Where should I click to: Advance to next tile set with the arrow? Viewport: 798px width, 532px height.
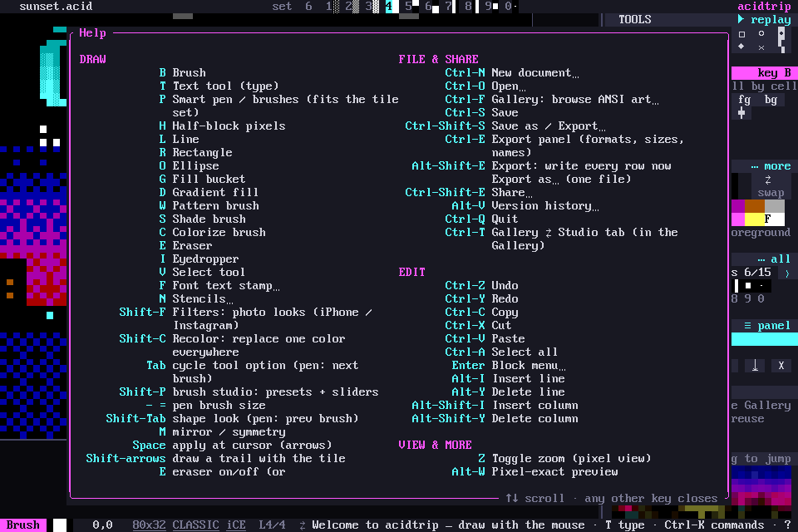pyautogui.click(x=787, y=273)
